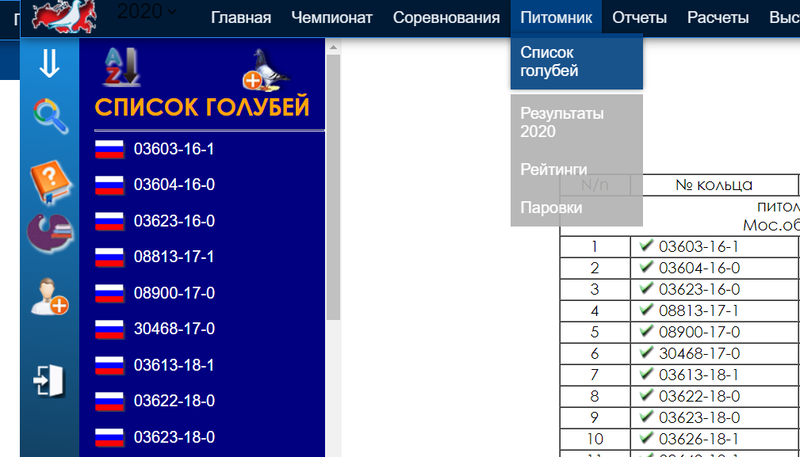The width and height of the screenshot is (800, 457).
Task: Click table cell 03613-18-1 in row 7
Action: pos(714,375)
